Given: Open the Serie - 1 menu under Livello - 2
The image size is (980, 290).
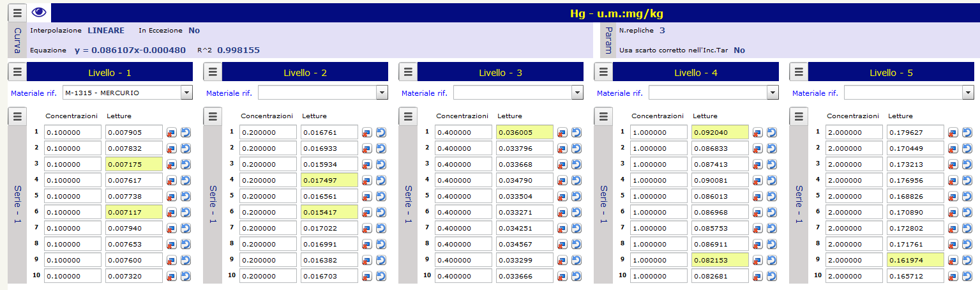Looking at the screenshot, I should [213, 116].
